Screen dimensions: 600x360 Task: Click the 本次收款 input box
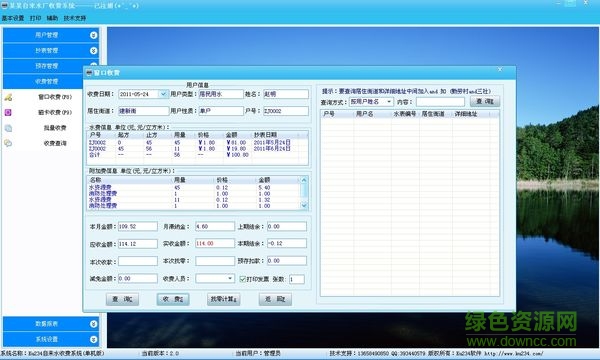[137, 261]
